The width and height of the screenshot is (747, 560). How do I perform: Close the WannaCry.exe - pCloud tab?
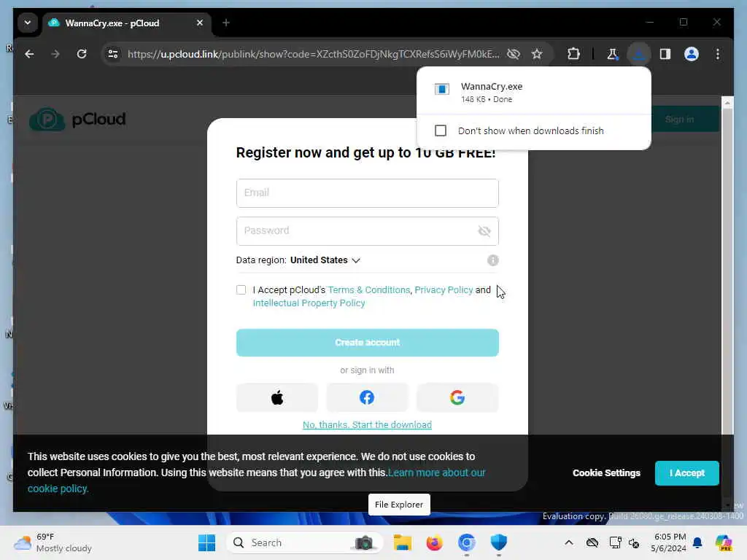(200, 23)
